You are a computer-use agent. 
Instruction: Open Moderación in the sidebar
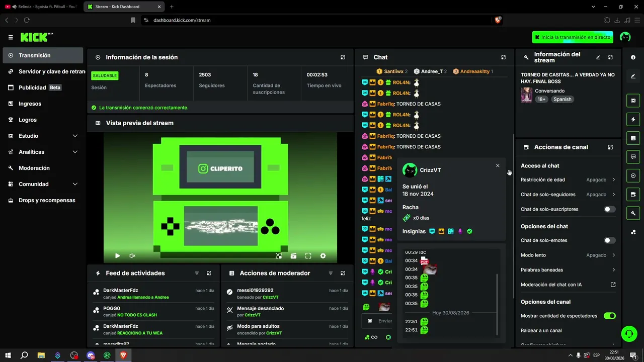coord(43,168)
